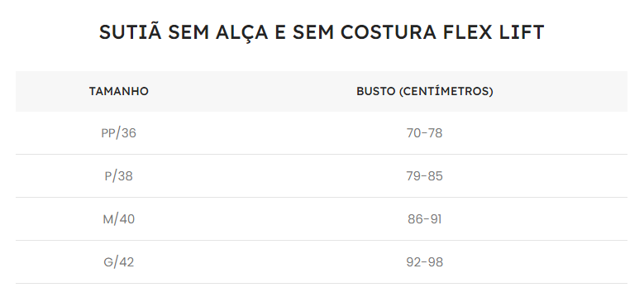Click the PP/36 size cell
Viewport: 644px width, 302px height.
[119, 133]
